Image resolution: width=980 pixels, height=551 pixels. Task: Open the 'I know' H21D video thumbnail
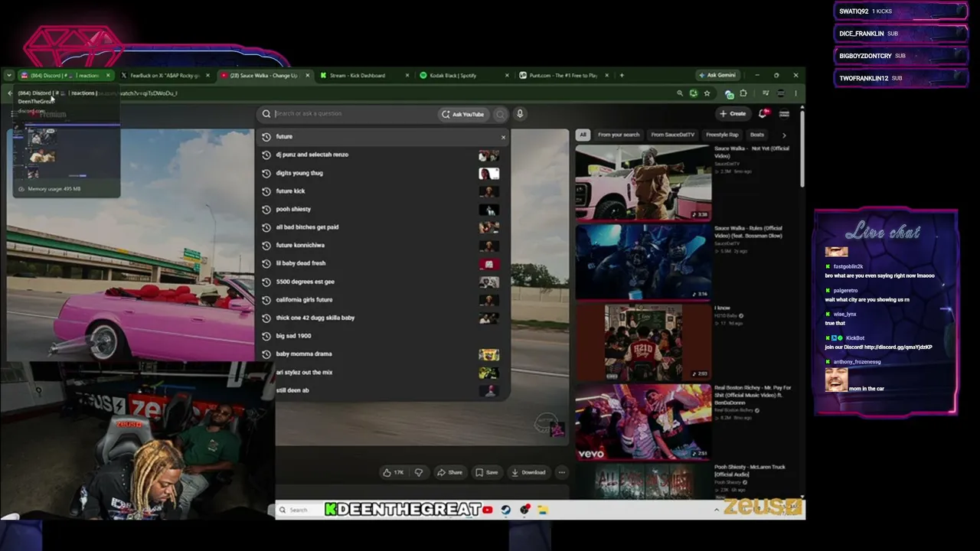pyautogui.click(x=643, y=342)
